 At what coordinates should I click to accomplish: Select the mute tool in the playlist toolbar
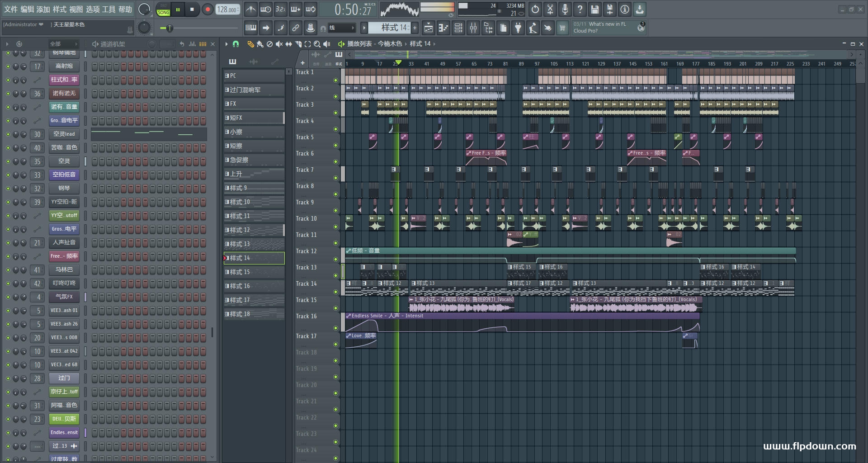pyautogui.click(x=278, y=44)
